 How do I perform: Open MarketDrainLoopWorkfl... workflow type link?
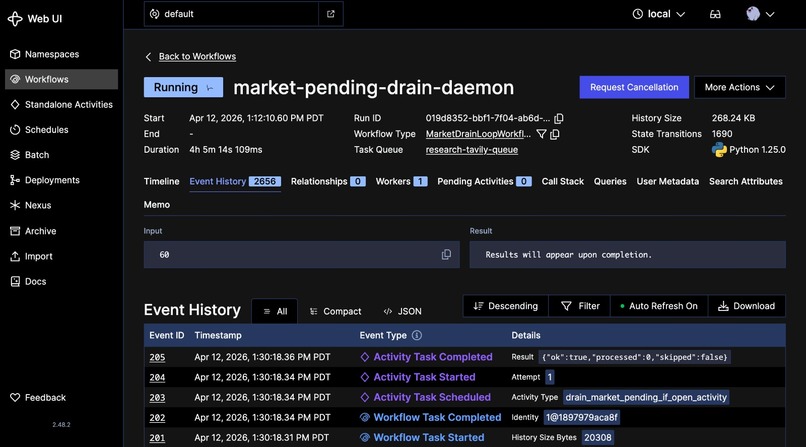click(478, 134)
